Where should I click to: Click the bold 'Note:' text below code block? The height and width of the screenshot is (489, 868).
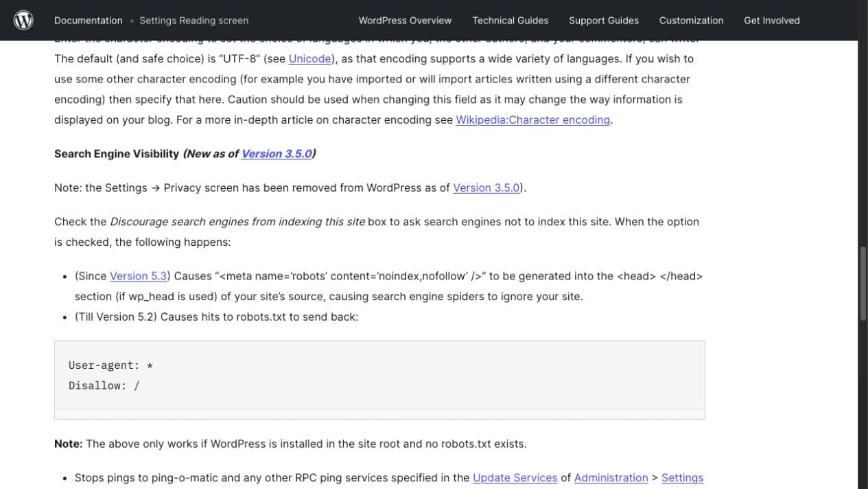coord(69,444)
